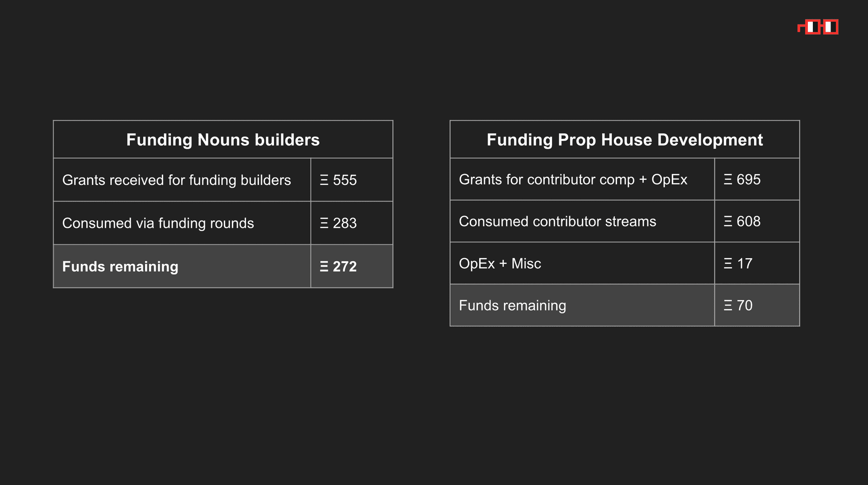This screenshot has height=485, width=868.
Task: Click the Ξ symbol beside 283
Action: pos(324,223)
